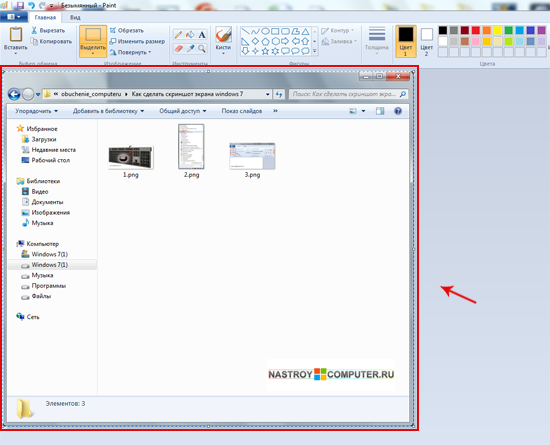
Task: Select the Left arrow shape
Action: pyautogui.click(x=296, y=41)
